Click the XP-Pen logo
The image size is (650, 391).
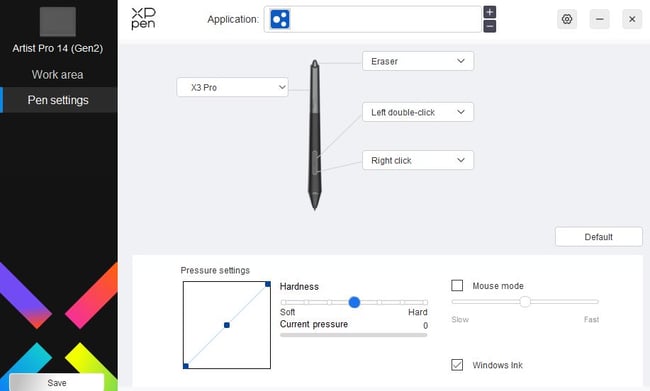pyautogui.click(x=143, y=19)
